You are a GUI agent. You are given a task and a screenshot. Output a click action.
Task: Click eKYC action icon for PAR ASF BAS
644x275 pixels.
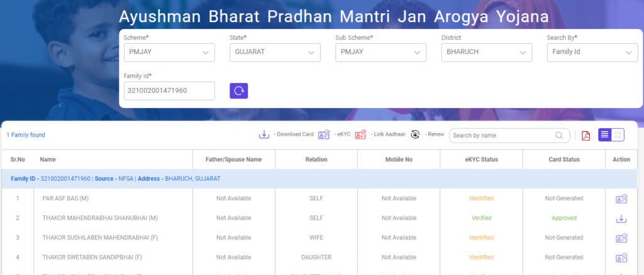(x=621, y=199)
